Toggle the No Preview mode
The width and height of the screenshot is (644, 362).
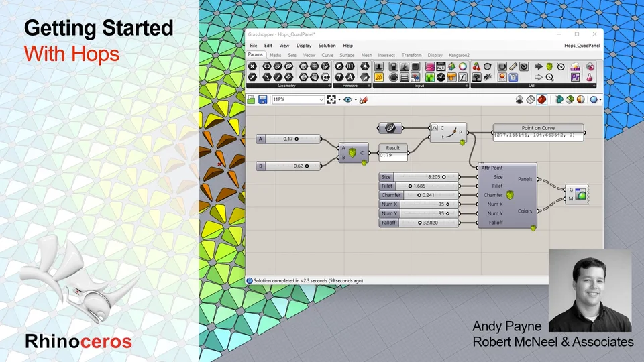[x=519, y=100]
